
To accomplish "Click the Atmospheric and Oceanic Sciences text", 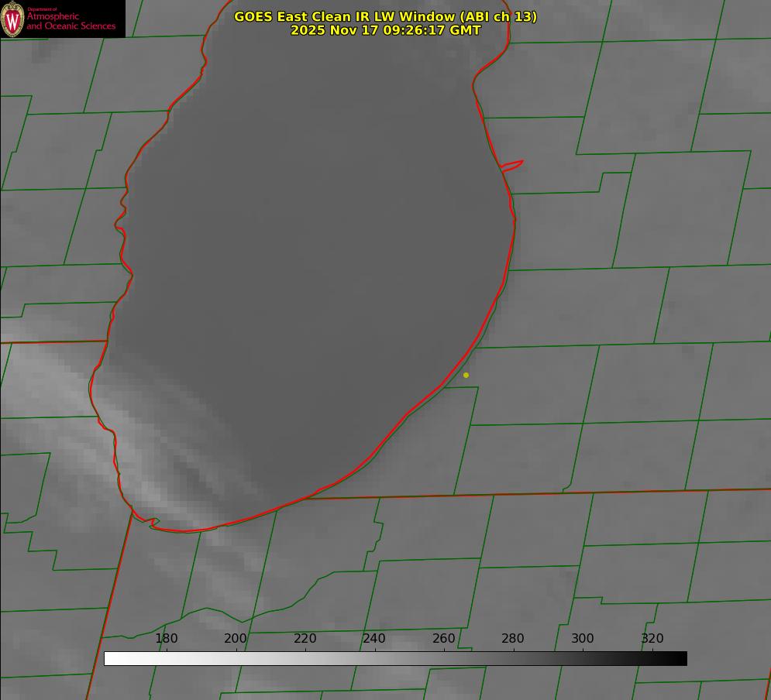I will coord(71,21).
